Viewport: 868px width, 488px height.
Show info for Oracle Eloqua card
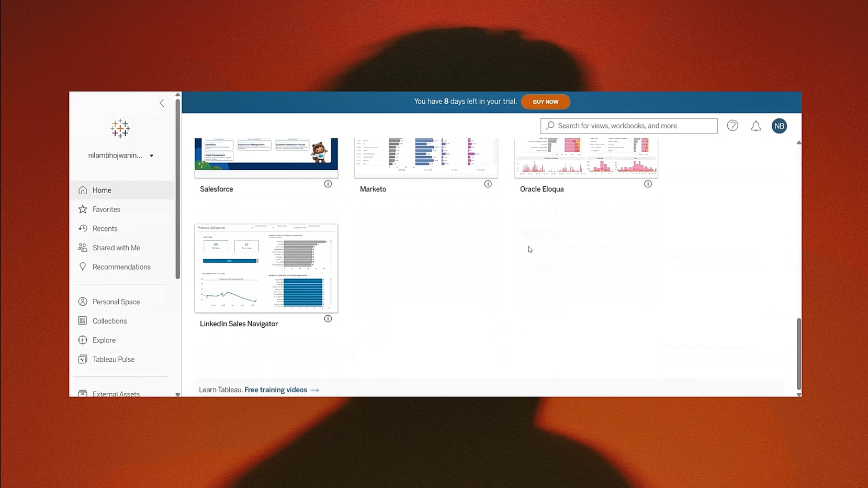point(648,184)
